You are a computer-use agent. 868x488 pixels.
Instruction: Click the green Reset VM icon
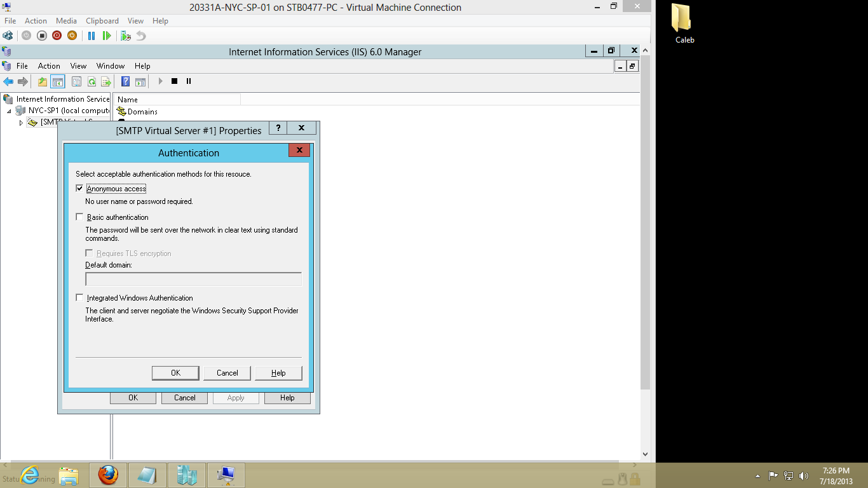(107, 36)
